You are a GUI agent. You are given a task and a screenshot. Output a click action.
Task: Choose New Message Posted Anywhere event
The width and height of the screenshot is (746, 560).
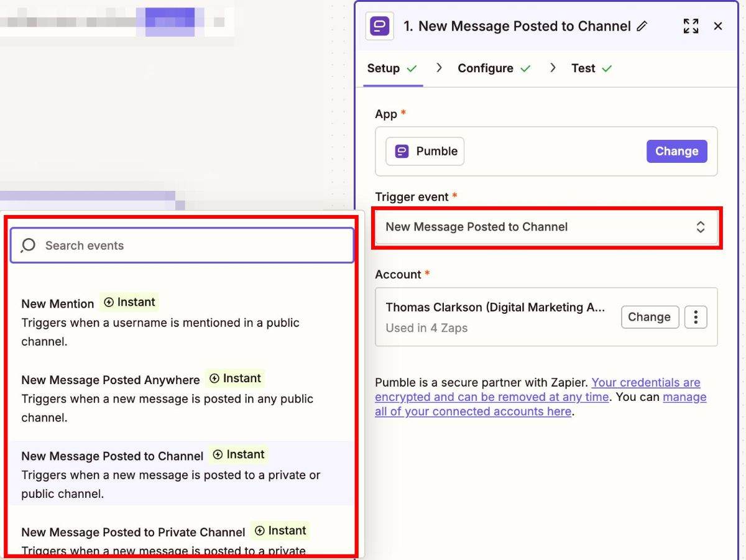pos(111,380)
